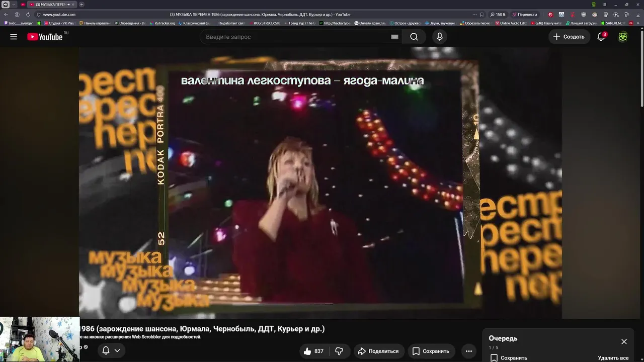Open Не работает сайт bookmark
644x362 pixels.
point(231,23)
